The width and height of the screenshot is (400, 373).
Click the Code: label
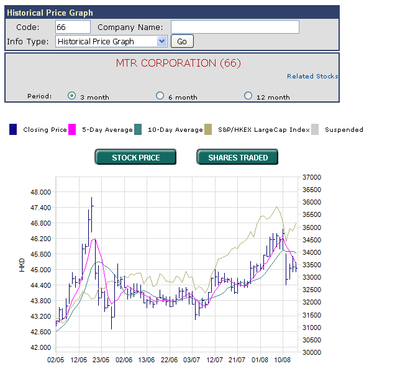28,27
